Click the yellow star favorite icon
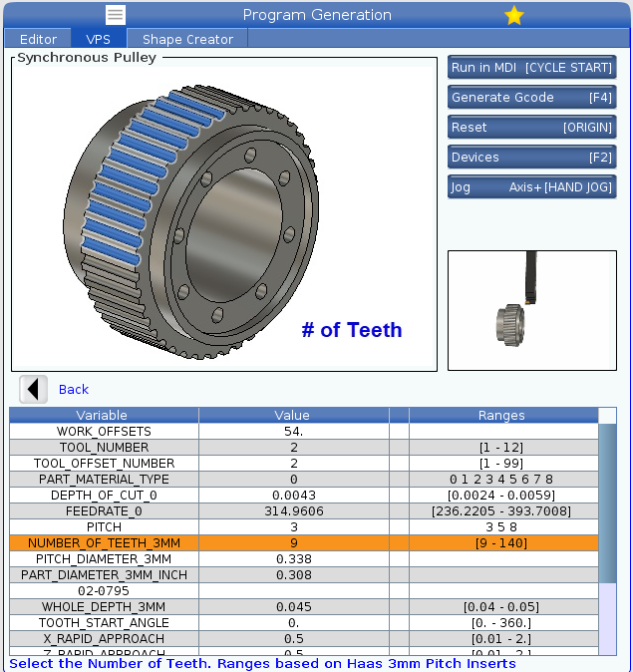Image resolution: width=633 pixels, height=672 pixels. pos(513,15)
